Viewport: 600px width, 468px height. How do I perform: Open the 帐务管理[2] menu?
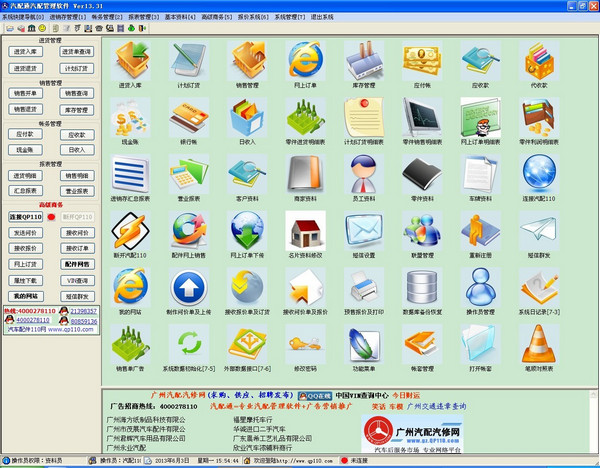coord(107,17)
